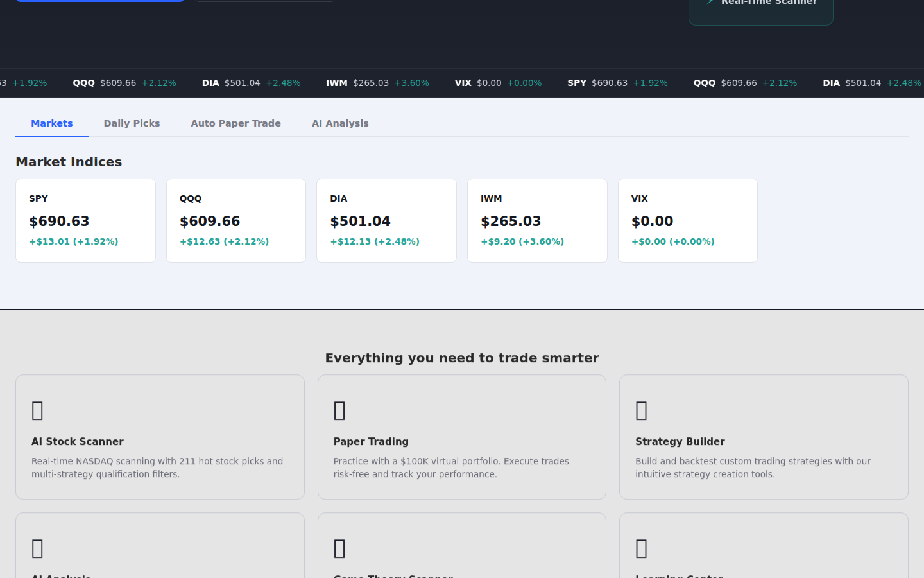Click the AI Stock Scanner card title

(78, 442)
